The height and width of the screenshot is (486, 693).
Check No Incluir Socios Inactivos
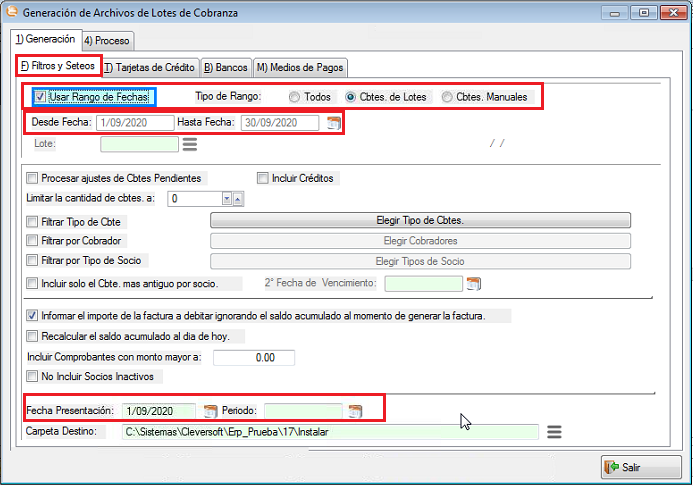pos(33,377)
